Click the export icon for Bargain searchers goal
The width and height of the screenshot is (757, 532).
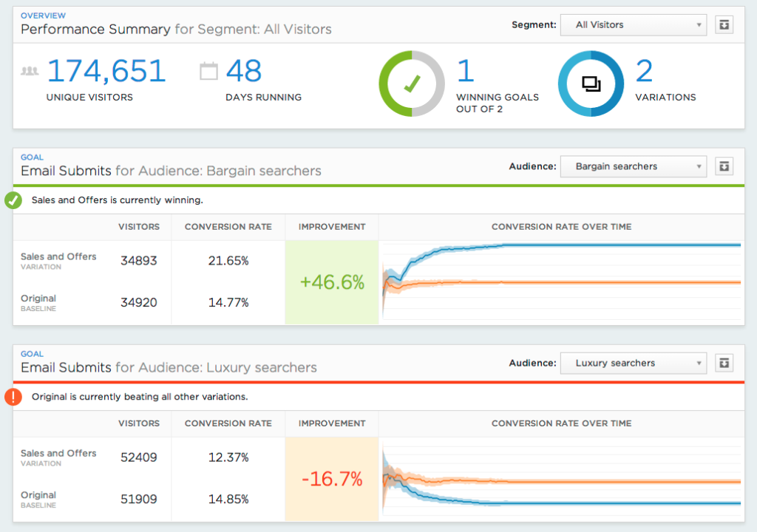click(x=724, y=166)
